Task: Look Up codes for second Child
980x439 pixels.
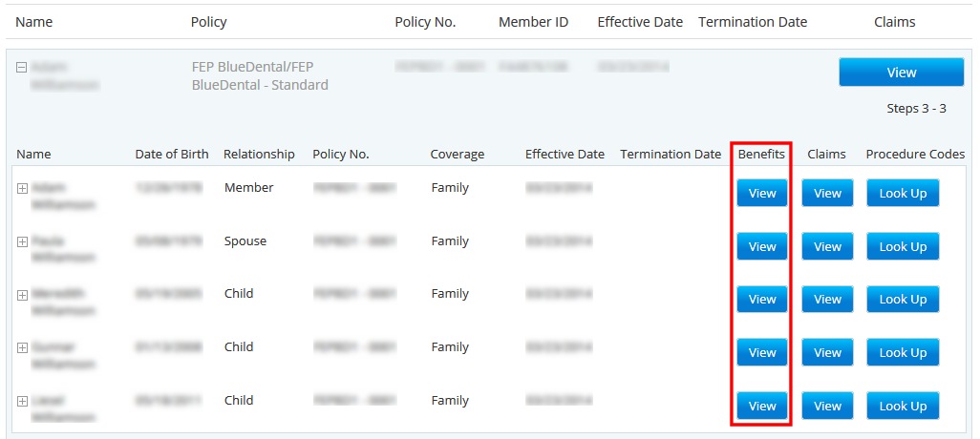Action: (x=903, y=353)
